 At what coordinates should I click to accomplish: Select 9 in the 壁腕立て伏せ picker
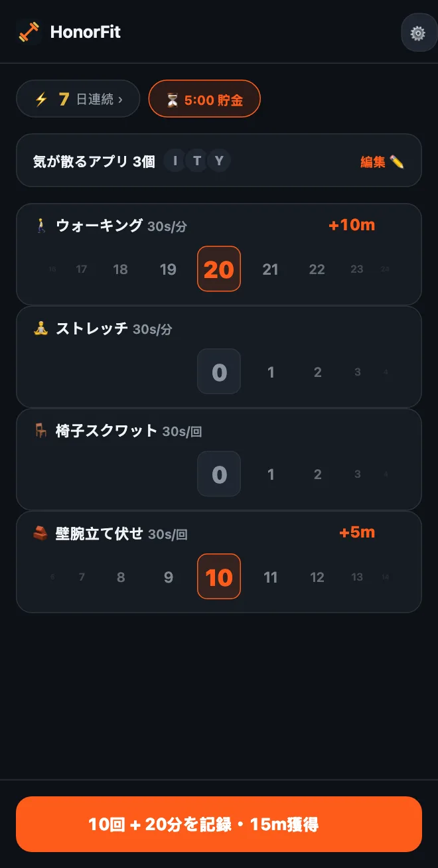(x=169, y=577)
